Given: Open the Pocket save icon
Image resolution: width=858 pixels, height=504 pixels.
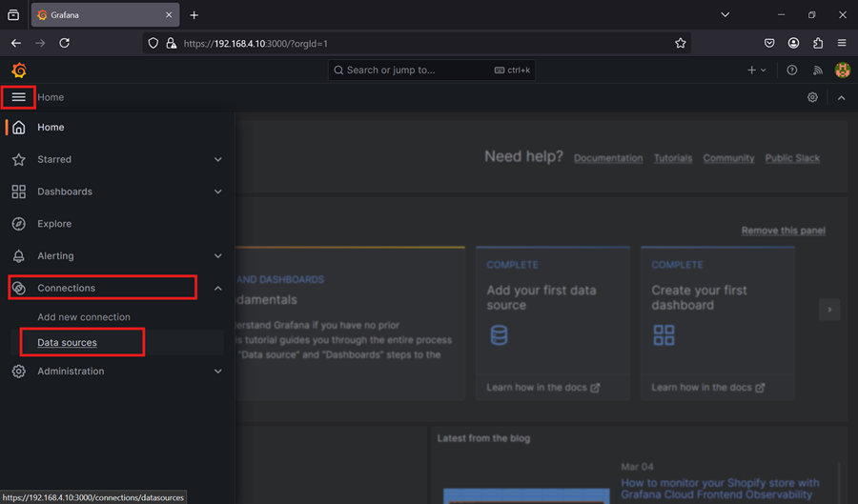Looking at the screenshot, I should tap(769, 43).
